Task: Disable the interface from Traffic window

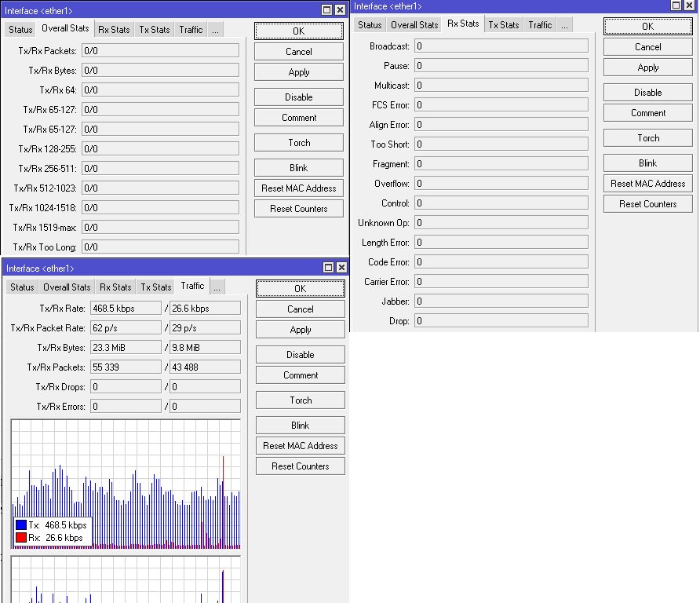Action: coord(300,355)
